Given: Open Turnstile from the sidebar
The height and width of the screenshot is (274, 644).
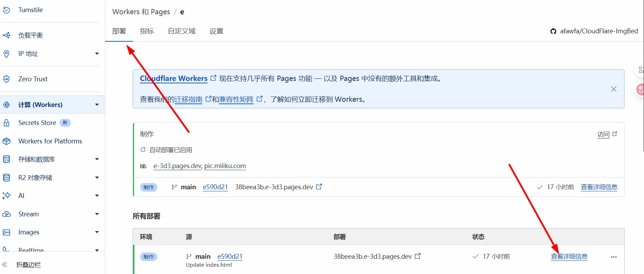Looking at the screenshot, I should pyautogui.click(x=31, y=10).
